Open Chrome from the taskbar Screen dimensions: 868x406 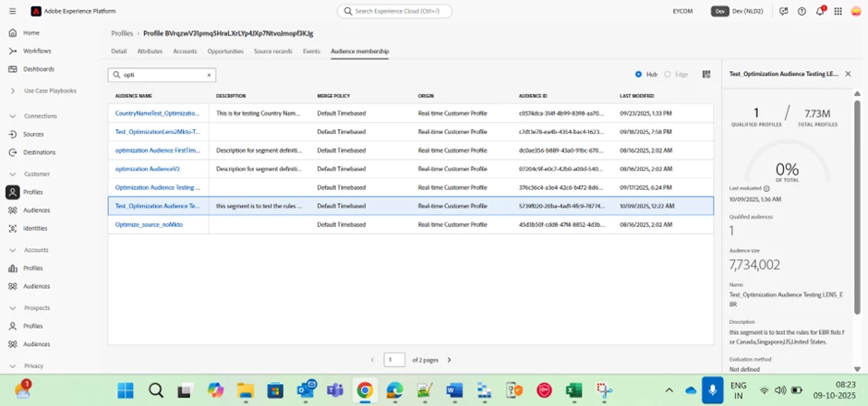point(364,390)
